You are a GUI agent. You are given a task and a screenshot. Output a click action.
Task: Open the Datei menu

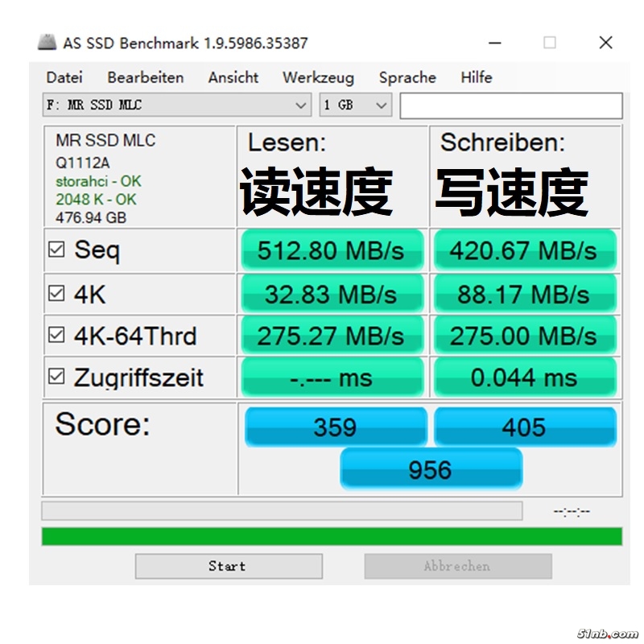[64, 77]
